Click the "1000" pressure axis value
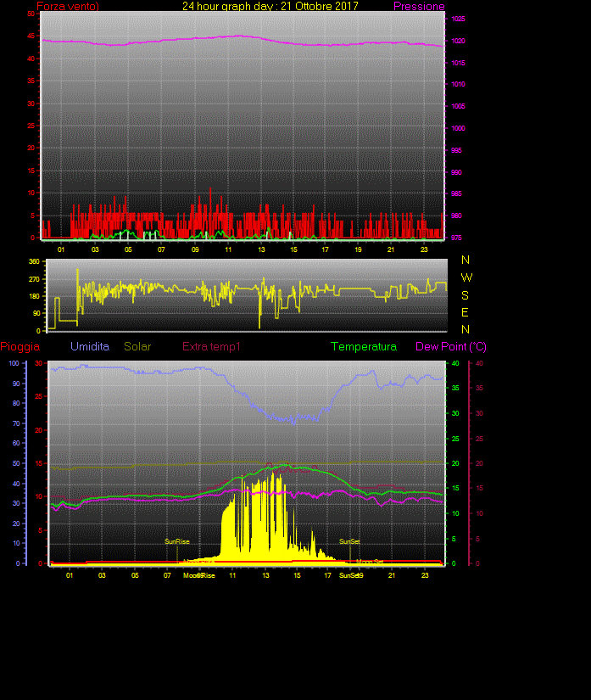Image resolution: width=591 pixels, height=700 pixels. pos(458,128)
